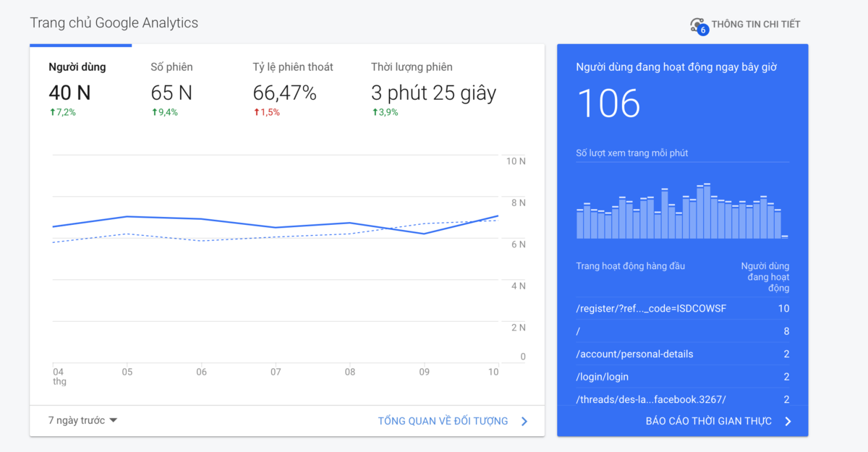The image size is (868, 452).
Task: Click the chevron beside BÁO CÁO THỜI GIAN THỰC
Action: 788,421
